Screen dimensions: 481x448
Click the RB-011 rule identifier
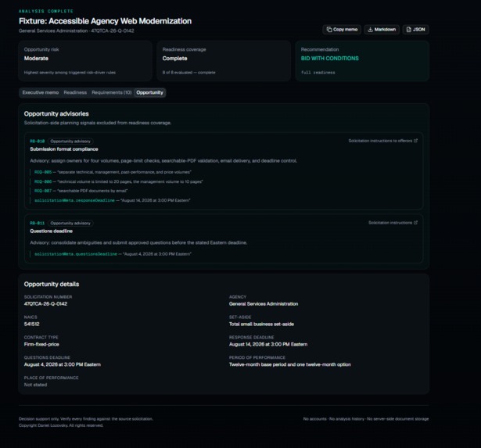pyautogui.click(x=37, y=224)
